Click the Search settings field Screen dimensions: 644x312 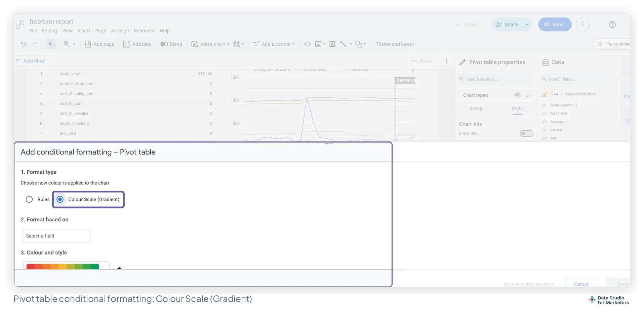496,79
